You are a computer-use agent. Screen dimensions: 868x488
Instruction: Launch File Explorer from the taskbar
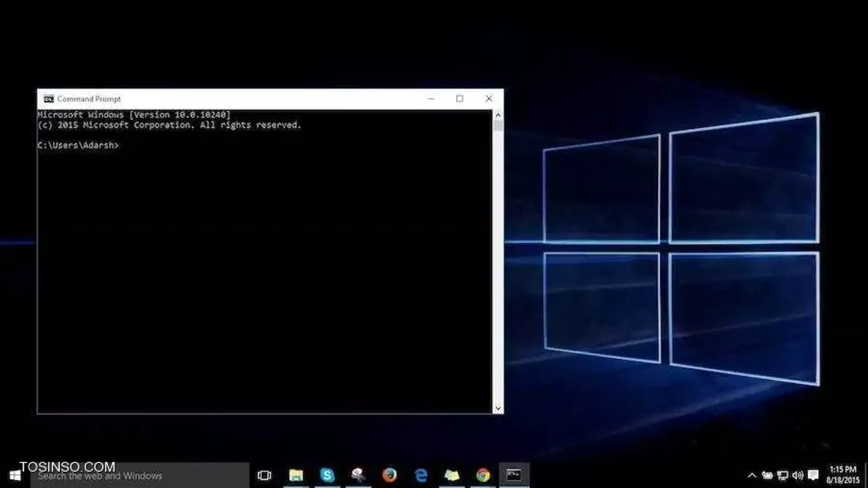296,476
